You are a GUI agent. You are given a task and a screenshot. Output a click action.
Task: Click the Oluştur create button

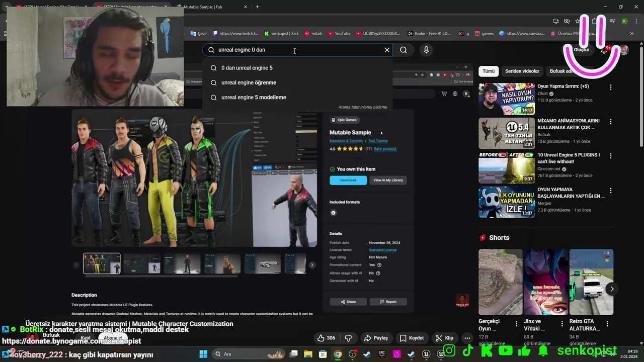tap(579, 50)
